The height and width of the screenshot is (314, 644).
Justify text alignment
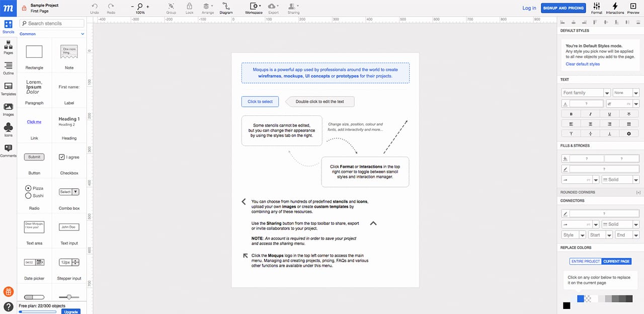[x=629, y=124]
